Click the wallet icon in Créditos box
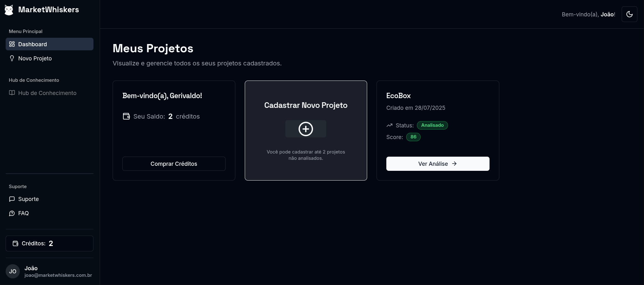The width and height of the screenshot is (644, 285). point(15,243)
